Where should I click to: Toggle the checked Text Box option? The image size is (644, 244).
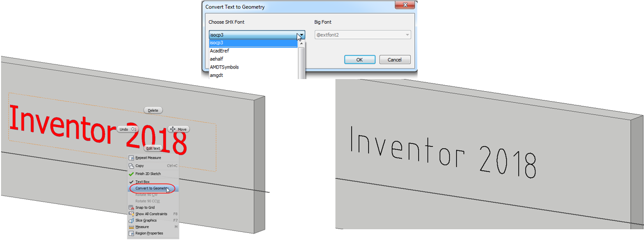point(142,182)
